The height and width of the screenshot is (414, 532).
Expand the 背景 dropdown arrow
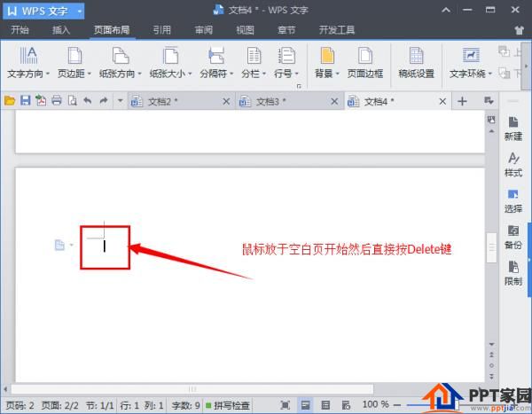(338, 74)
